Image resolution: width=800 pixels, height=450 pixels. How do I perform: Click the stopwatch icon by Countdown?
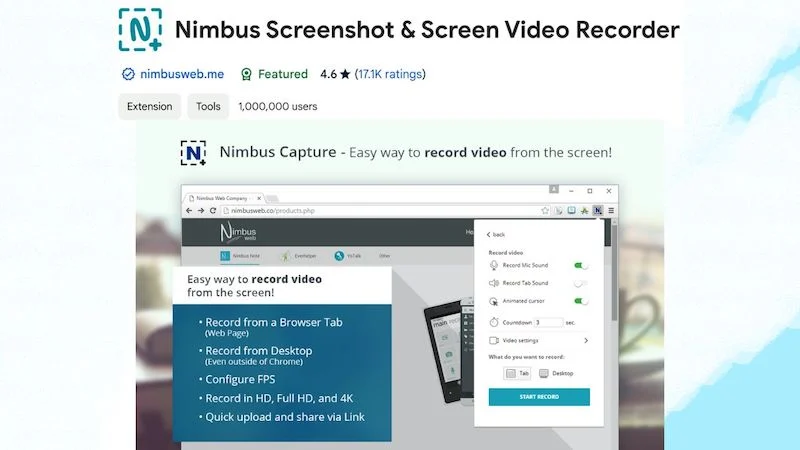(x=493, y=322)
